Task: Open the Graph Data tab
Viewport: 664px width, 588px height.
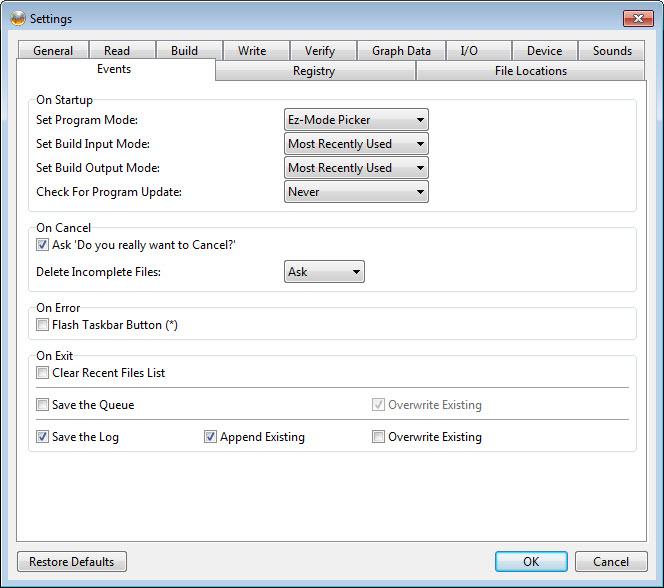Action: 401,51
